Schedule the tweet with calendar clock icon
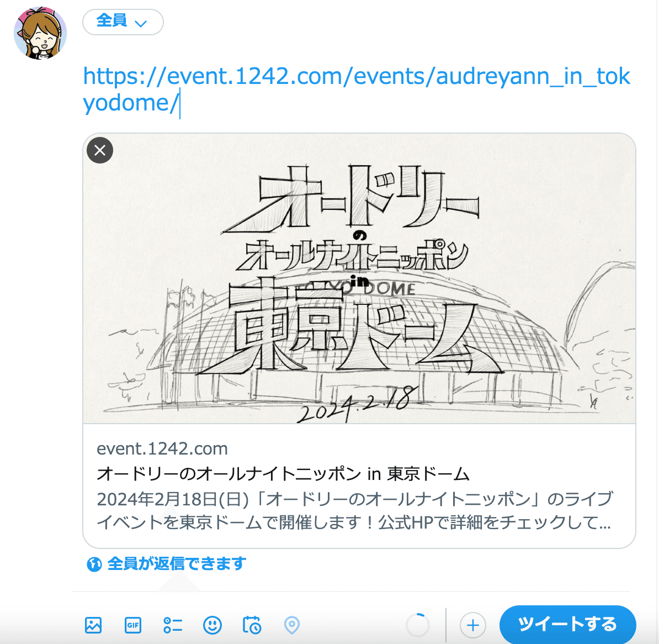The width and height of the screenshot is (659, 644). pos(252,625)
